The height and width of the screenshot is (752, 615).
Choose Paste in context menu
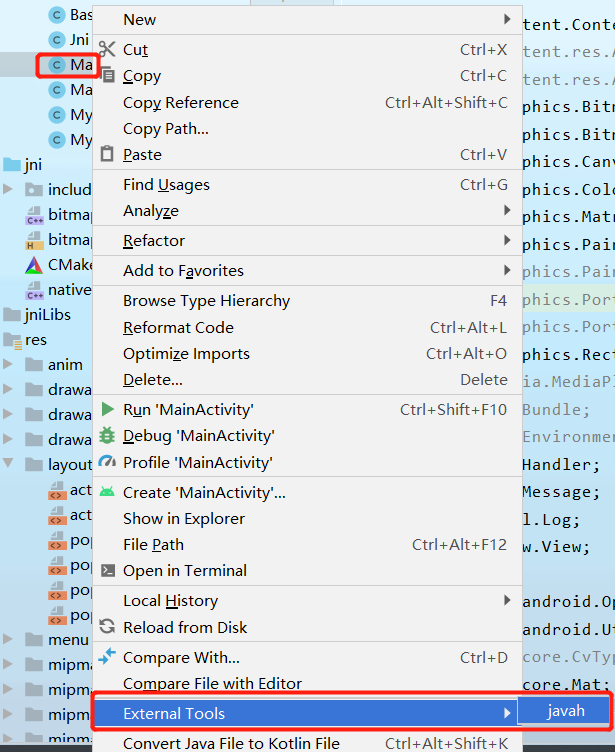(x=307, y=154)
